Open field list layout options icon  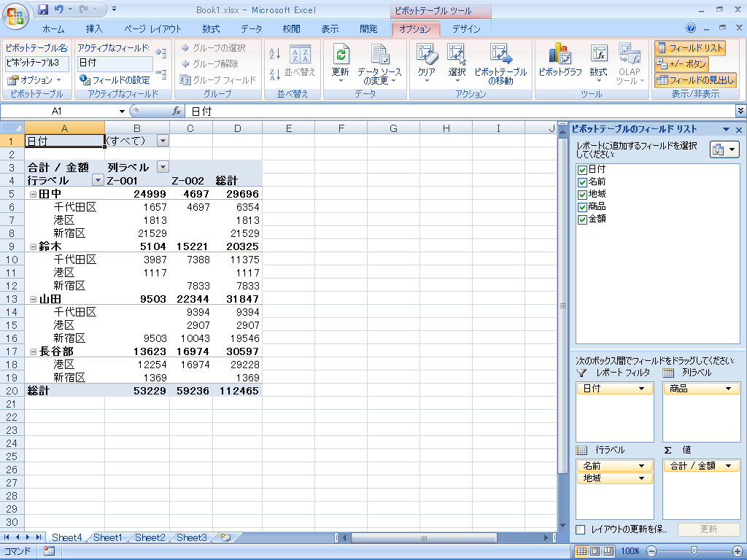pos(724,149)
